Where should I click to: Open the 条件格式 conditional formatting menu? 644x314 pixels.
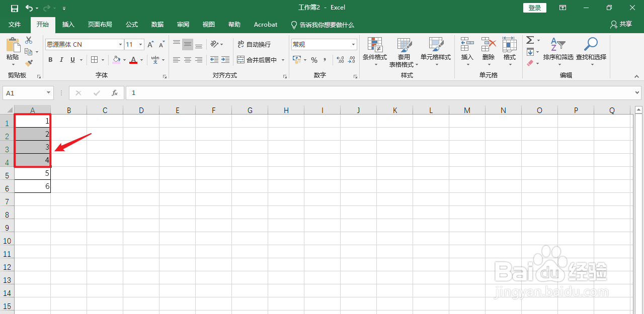coord(375,52)
